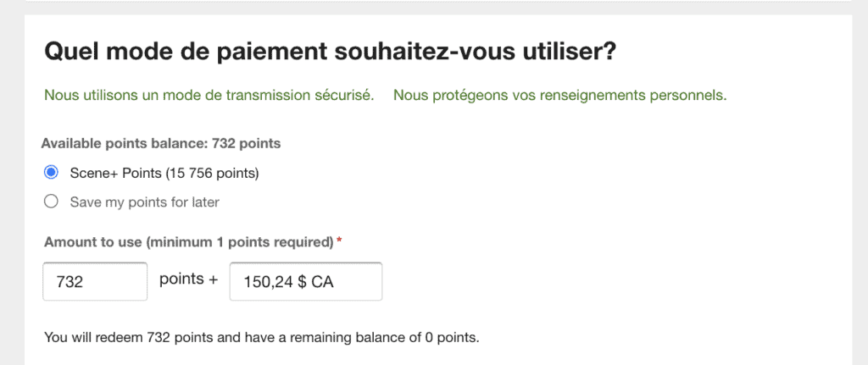Click the redeem 732 points summary sentence
The width and height of the screenshot is (868, 365).
(261, 338)
